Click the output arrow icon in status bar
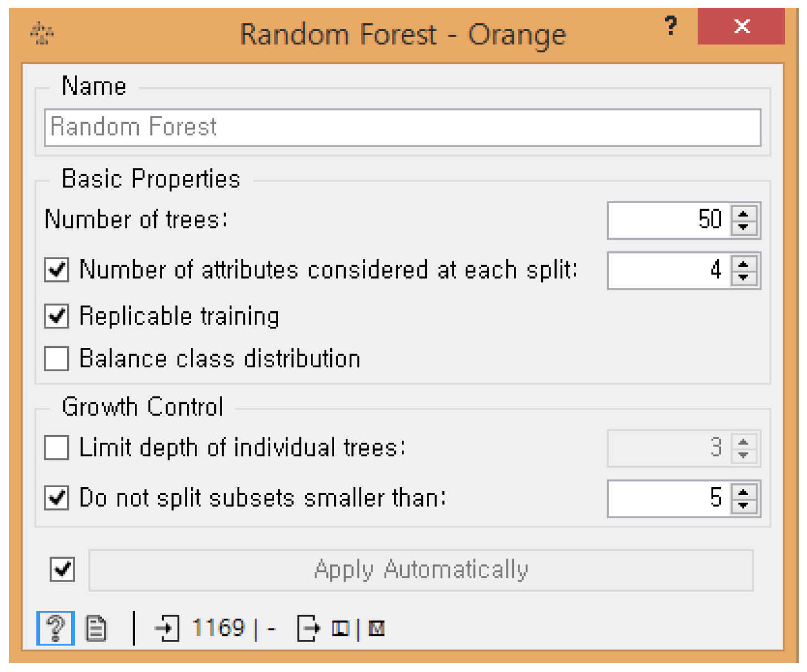 [x=309, y=628]
